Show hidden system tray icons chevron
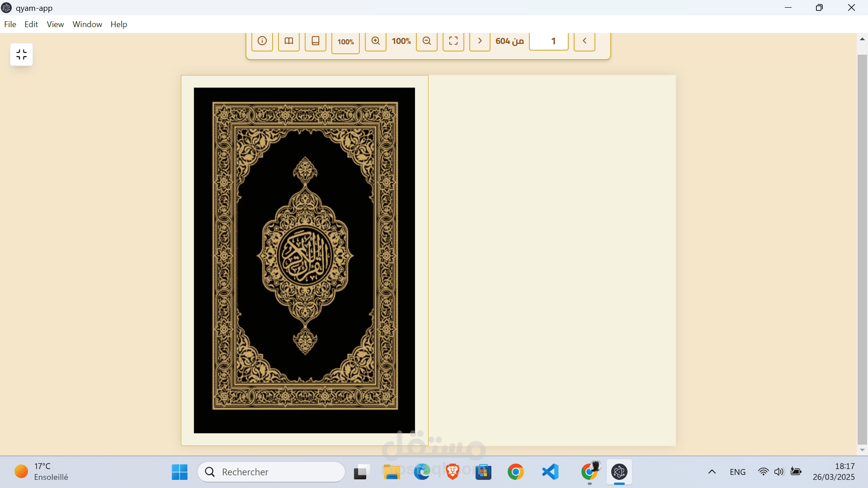 [712, 472]
